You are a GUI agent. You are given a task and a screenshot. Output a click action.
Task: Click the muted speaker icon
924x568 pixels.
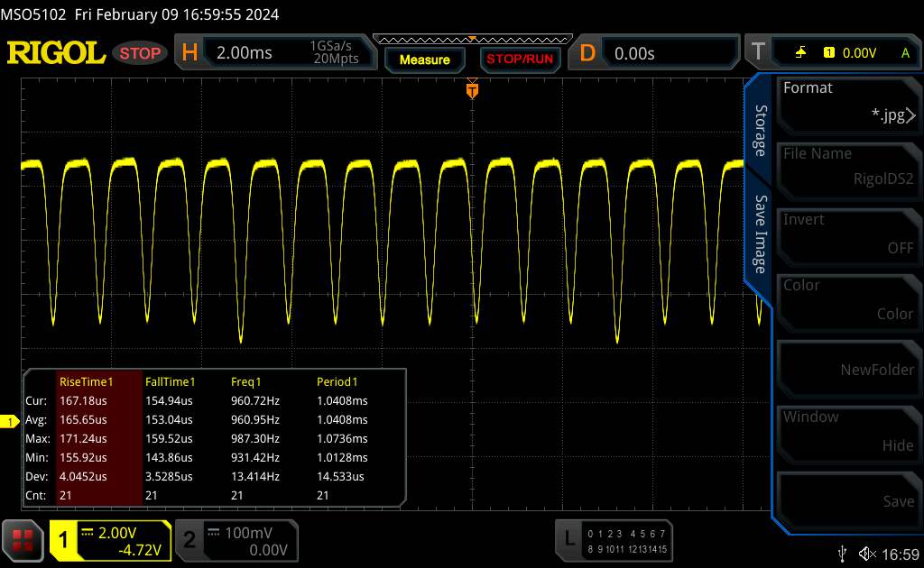[x=867, y=554]
